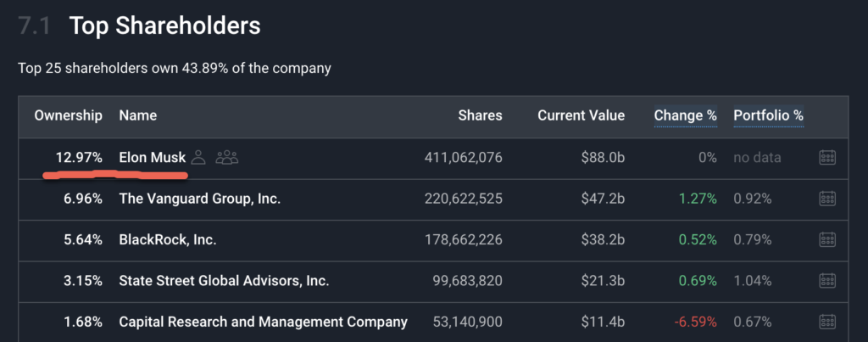Click the Portfolio % column header

(x=768, y=115)
